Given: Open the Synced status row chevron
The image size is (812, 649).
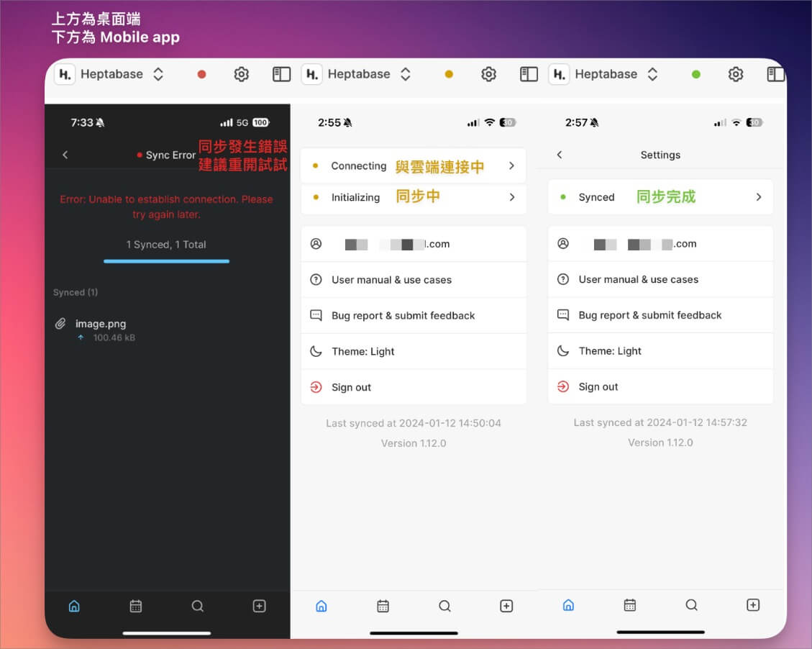Looking at the screenshot, I should tap(758, 197).
